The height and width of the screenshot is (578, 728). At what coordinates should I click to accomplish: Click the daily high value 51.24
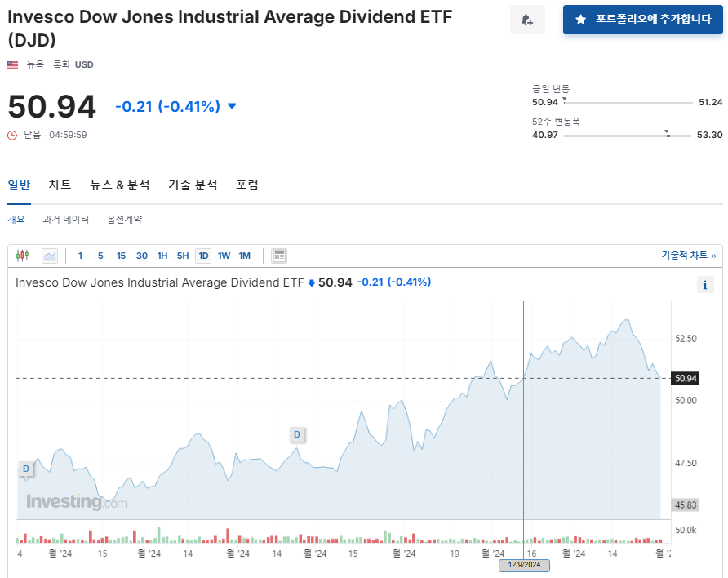(x=710, y=102)
